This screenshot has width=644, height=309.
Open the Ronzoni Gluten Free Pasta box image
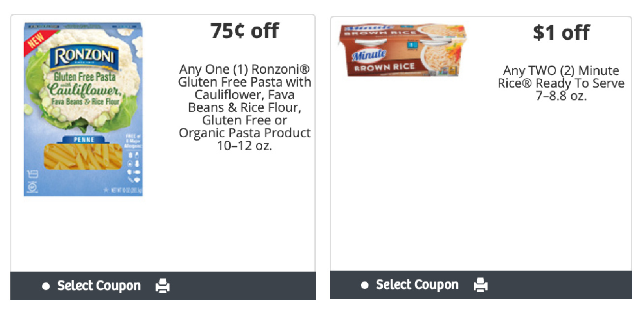point(83,109)
